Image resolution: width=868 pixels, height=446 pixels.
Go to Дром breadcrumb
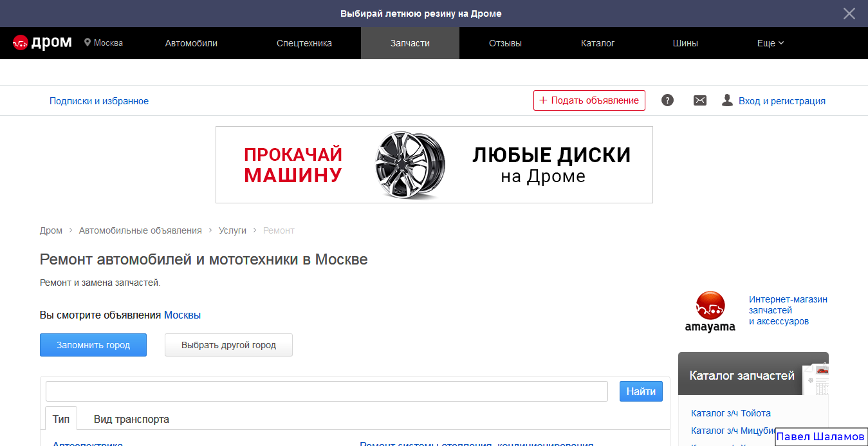(51, 230)
